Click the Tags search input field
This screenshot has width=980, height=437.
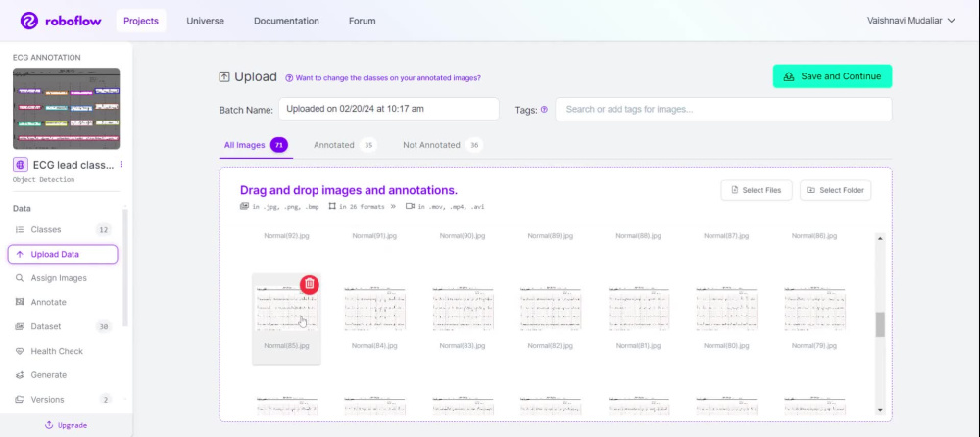723,109
